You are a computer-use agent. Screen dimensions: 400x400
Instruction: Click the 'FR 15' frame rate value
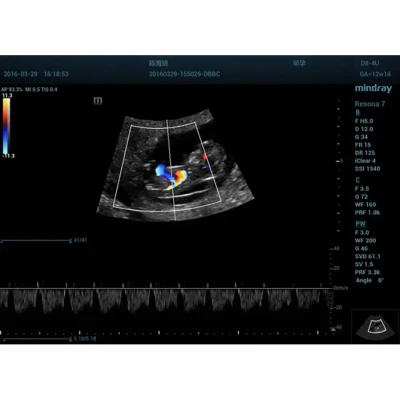click(x=363, y=145)
